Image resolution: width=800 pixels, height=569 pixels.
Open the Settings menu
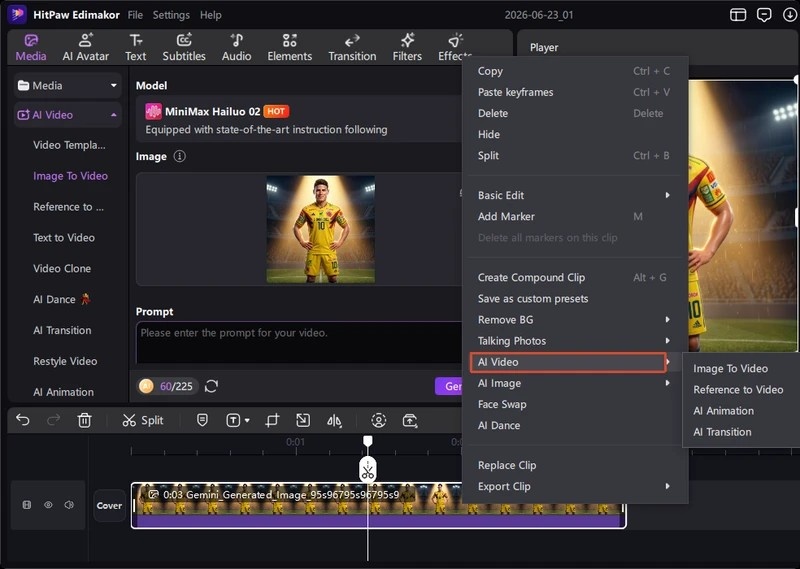(x=171, y=15)
